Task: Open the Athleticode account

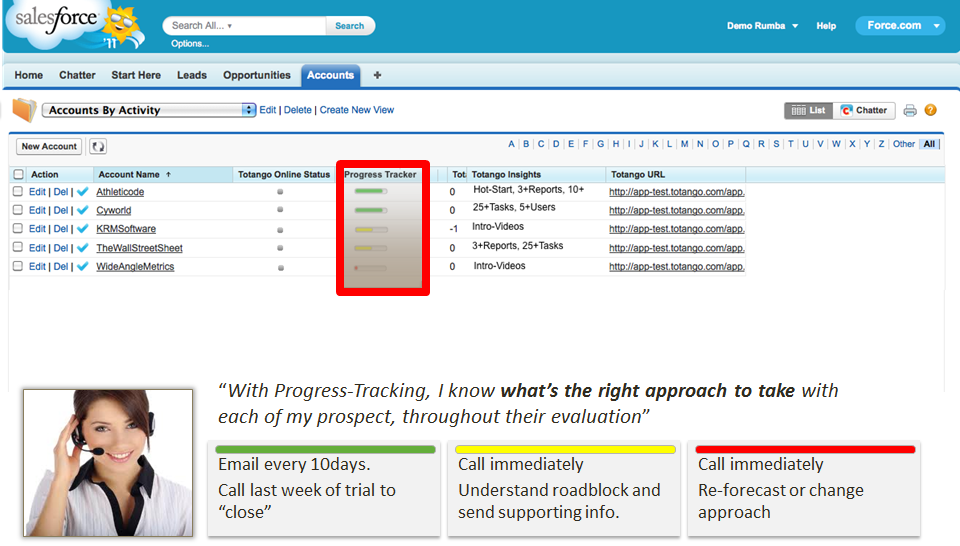Action: (x=120, y=192)
